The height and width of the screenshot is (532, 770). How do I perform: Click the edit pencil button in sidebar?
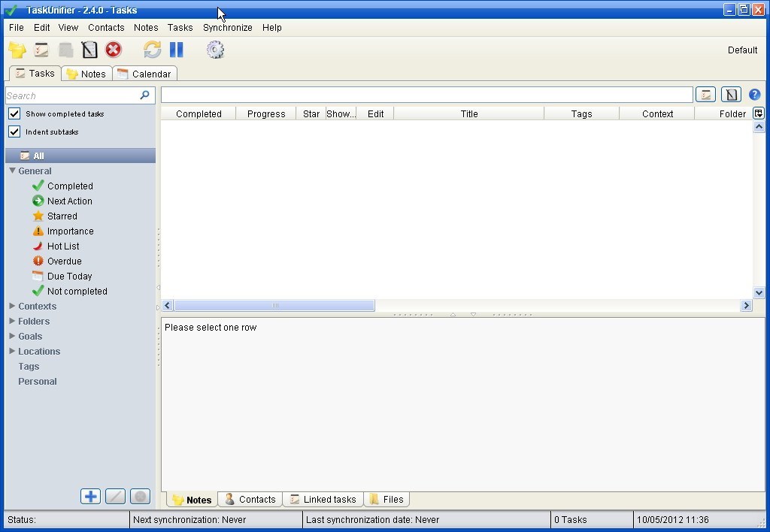point(115,497)
